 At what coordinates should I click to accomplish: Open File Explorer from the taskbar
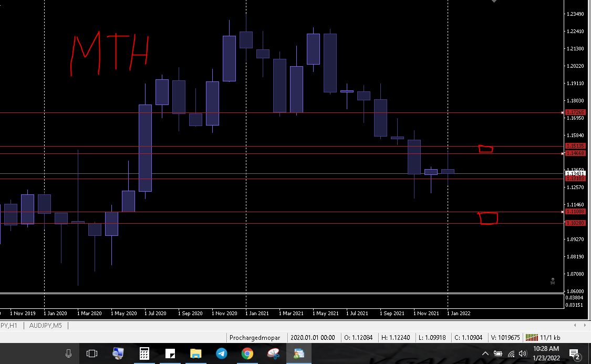(195, 353)
